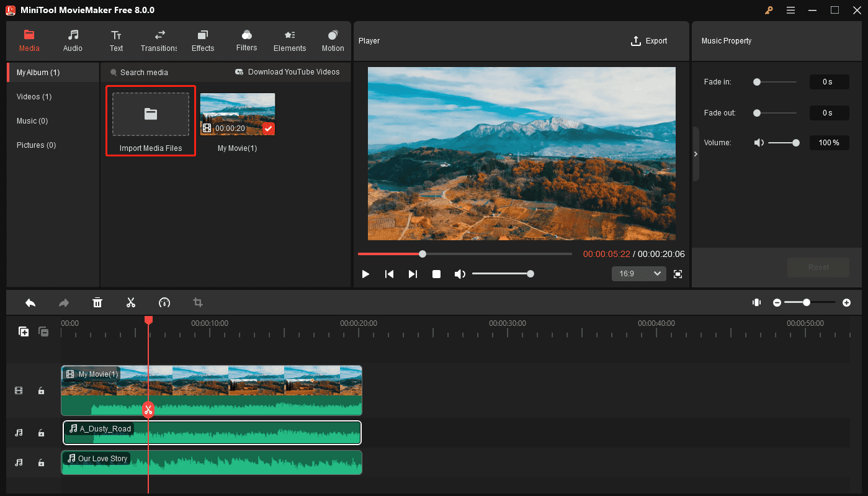Redo the last action
The height and width of the screenshot is (496, 868).
point(64,303)
